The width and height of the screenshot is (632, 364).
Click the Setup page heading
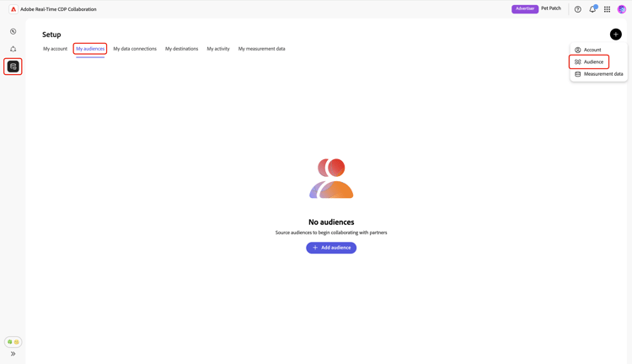tap(51, 35)
